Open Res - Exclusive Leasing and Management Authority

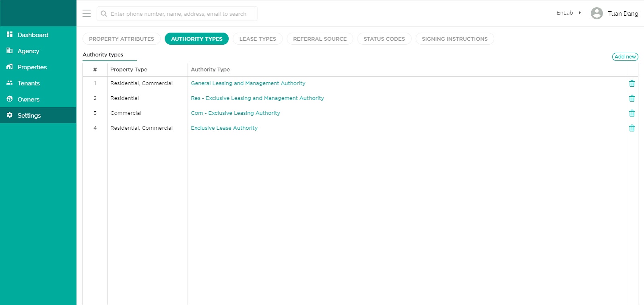257,98
